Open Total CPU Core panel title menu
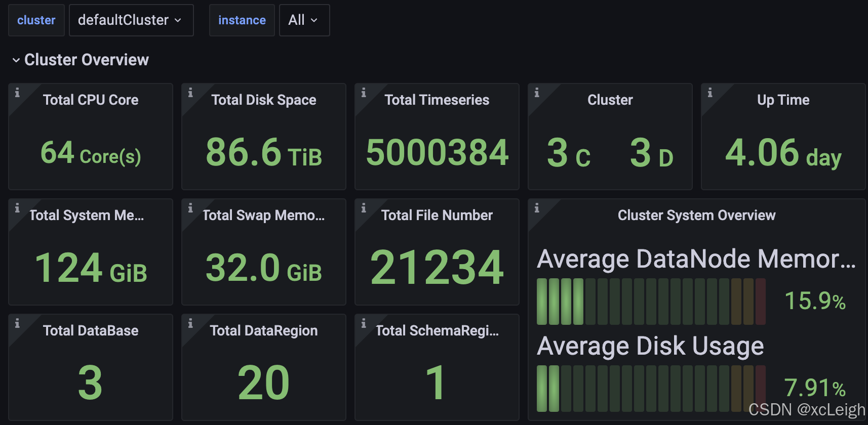Screen dimensions: 868x425 click(x=91, y=100)
